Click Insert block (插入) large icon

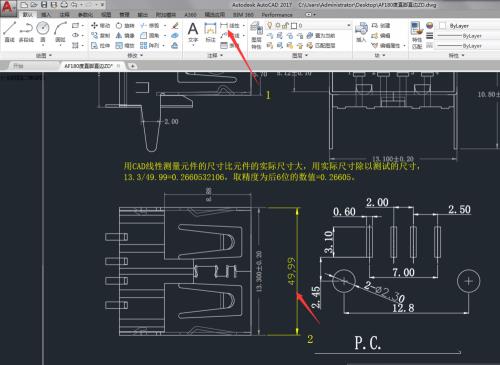click(361, 32)
